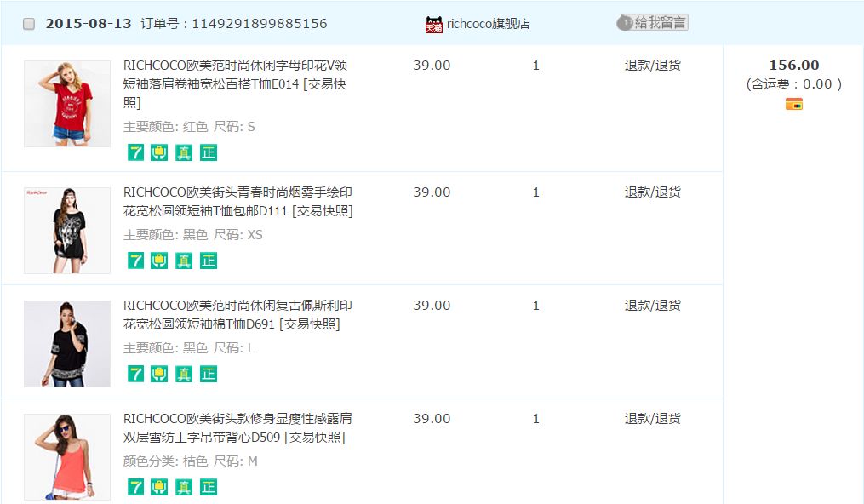Click the payment card icon under 156.00

click(794, 104)
